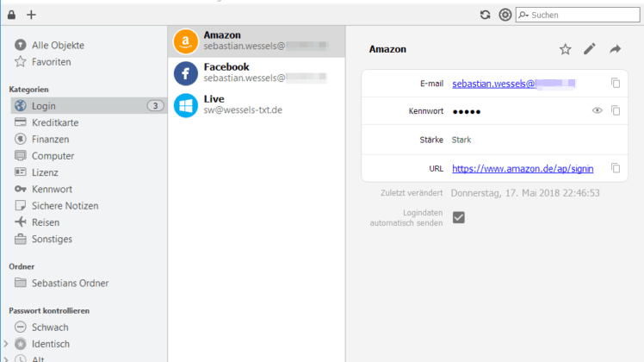The image size is (644, 362).
Task: Open the Favoriten list
Action: (43, 62)
